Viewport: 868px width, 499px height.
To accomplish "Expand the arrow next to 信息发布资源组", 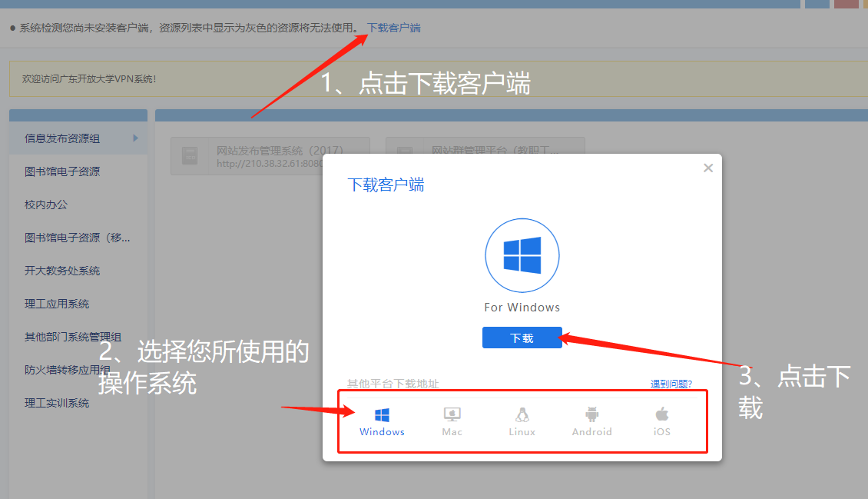I will [x=136, y=138].
